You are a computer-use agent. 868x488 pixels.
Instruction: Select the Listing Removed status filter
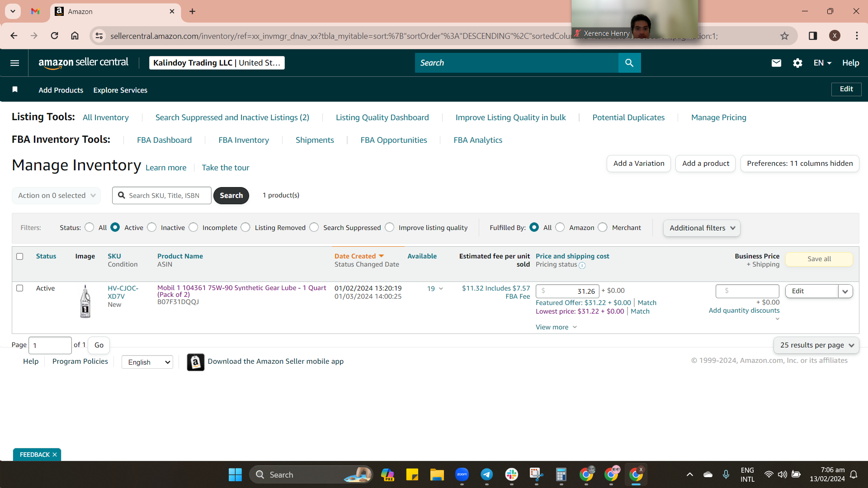point(245,227)
